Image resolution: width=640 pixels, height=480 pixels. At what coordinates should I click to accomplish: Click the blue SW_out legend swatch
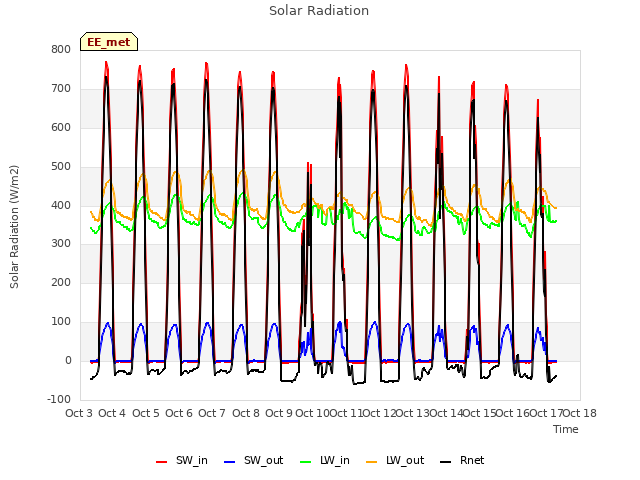pos(230,462)
